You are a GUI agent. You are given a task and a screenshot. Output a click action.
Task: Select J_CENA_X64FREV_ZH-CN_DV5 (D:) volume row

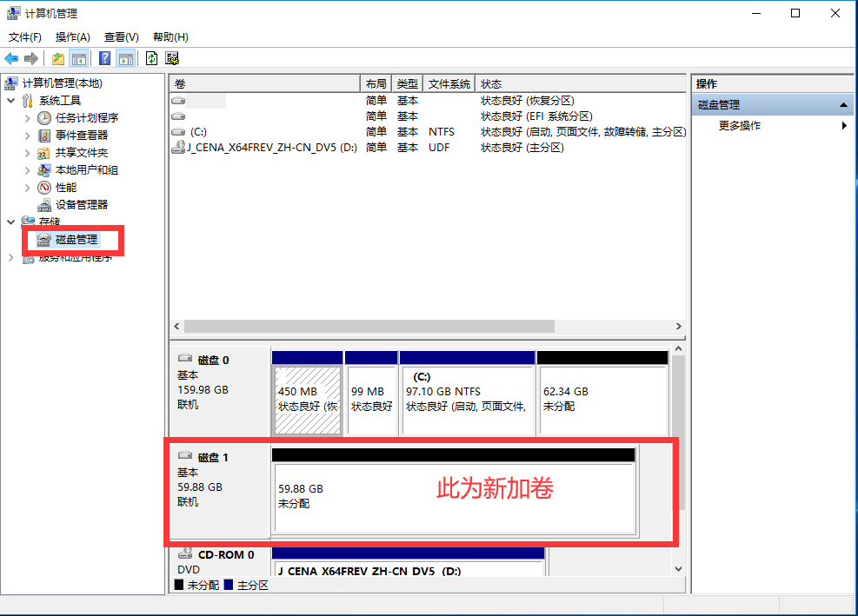(428, 148)
